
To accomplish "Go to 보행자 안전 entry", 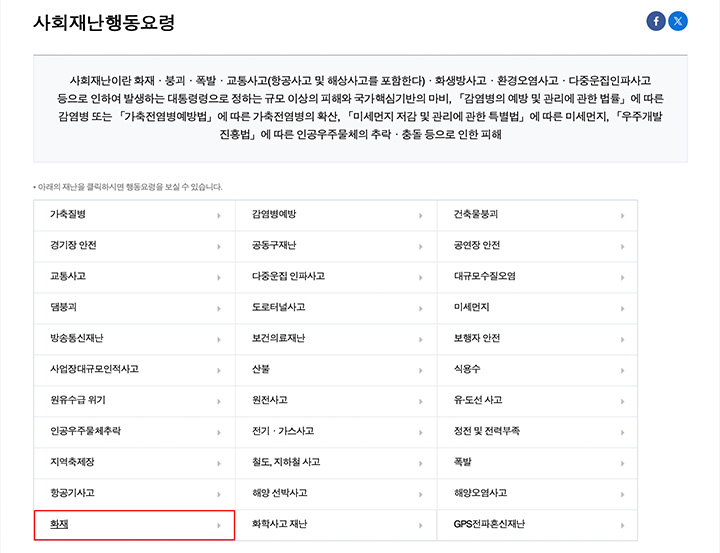I will pos(537,339).
